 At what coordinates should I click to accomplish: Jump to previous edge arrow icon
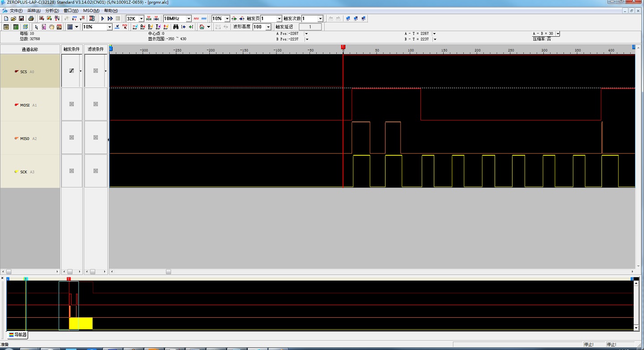(x=183, y=27)
